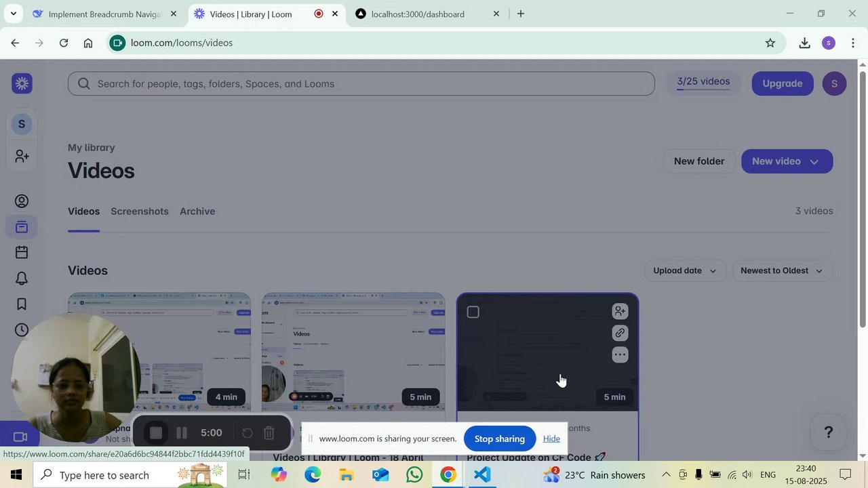Viewport: 868px width, 488px height.
Task: Click the Loom search field
Action: (361, 83)
